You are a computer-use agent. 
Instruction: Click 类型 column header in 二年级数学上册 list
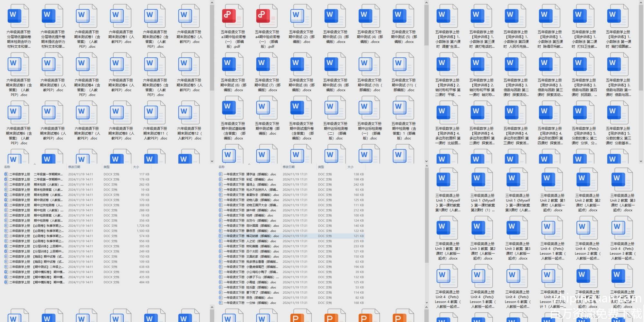point(107,167)
